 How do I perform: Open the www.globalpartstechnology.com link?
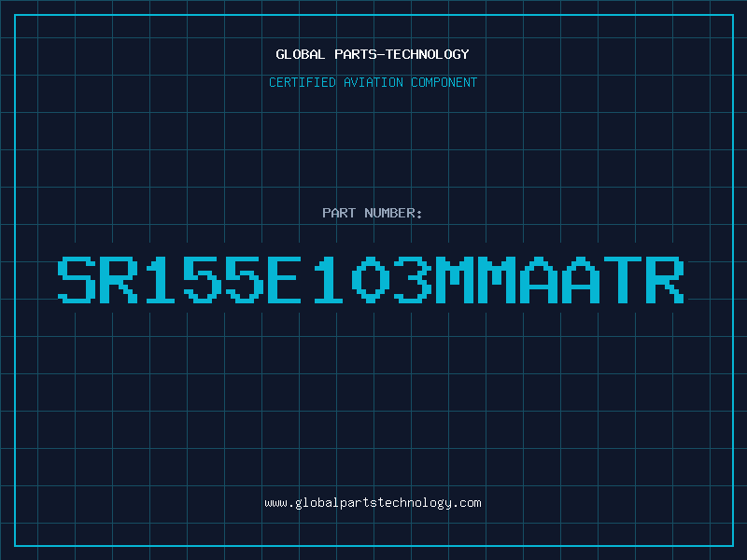(373, 503)
